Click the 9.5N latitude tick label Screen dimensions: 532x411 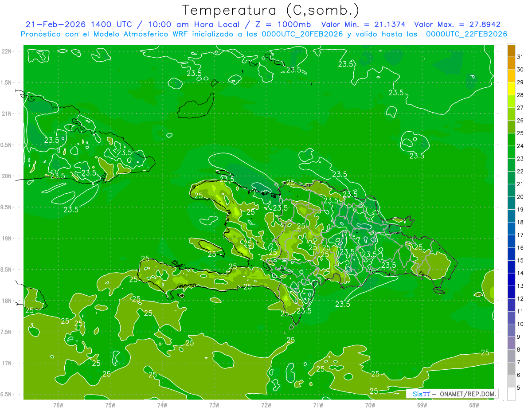tap(5, 207)
